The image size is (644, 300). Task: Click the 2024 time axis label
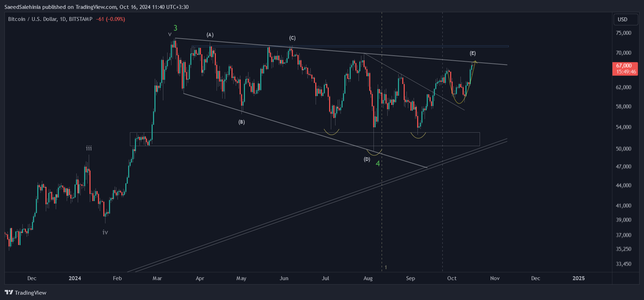(75, 278)
